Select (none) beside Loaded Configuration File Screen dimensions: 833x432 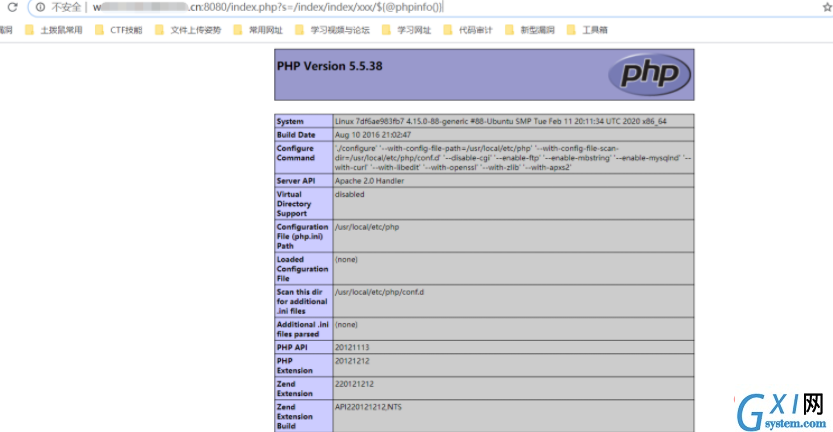point(346,259)
